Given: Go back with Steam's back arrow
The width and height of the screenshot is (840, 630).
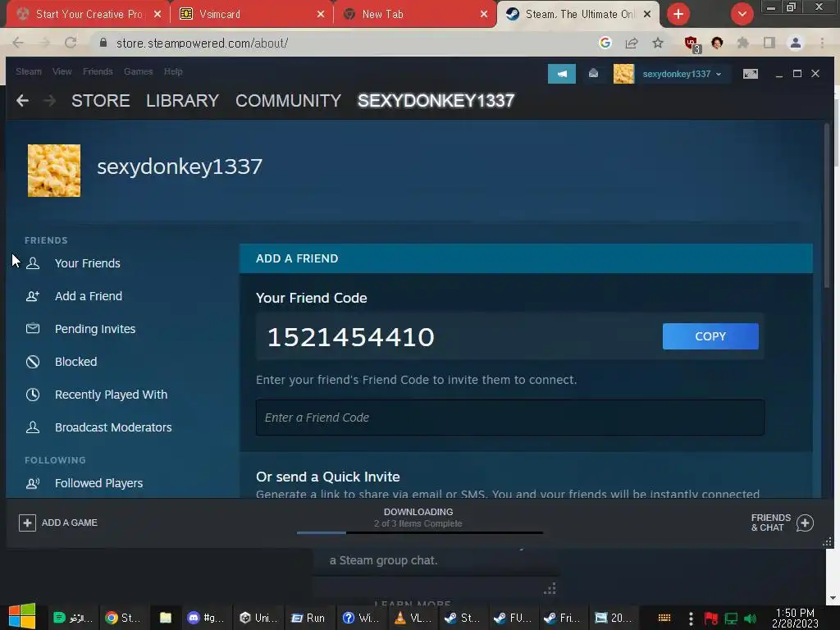Looking at the screenshot, I should (x=22, y=101).
